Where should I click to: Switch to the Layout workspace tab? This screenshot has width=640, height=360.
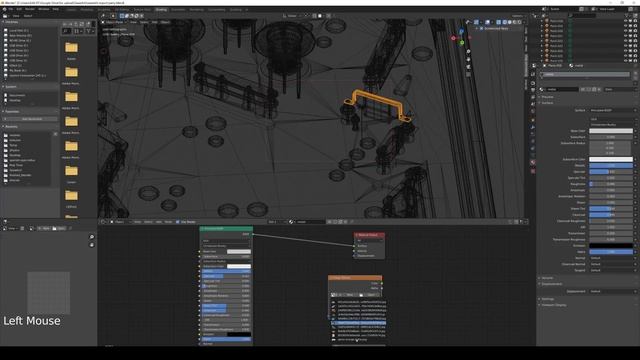[x=71, y=9]
